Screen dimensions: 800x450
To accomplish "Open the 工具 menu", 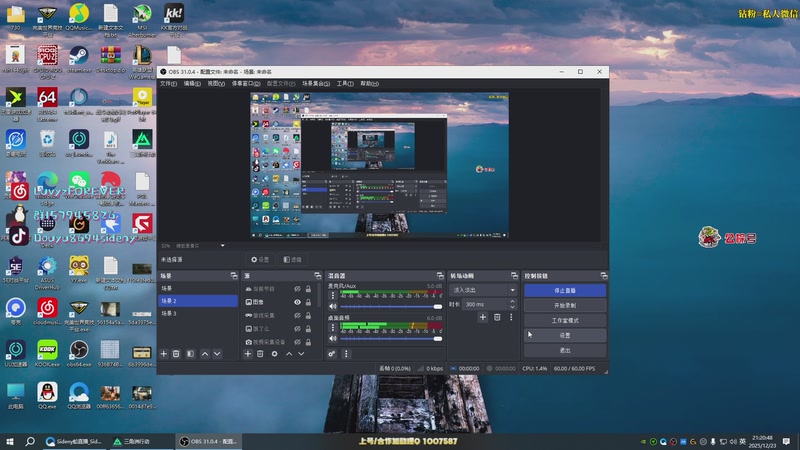I will click(344, 84).
